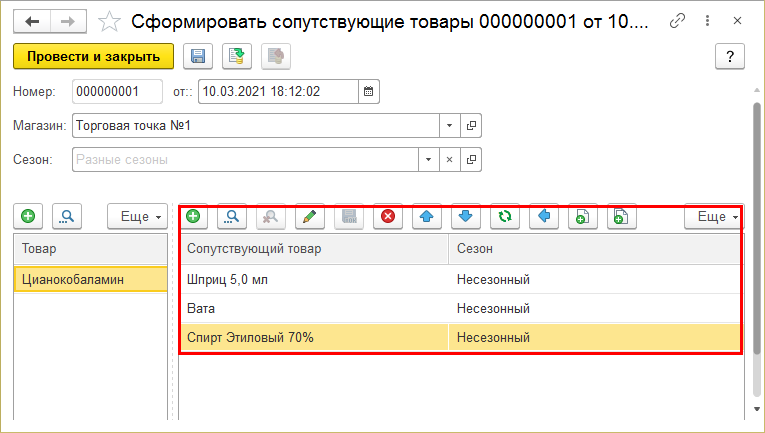Clear the Сезон field with the x button
The width and height of the screenshot is (765, 433).
click(449, 159)
